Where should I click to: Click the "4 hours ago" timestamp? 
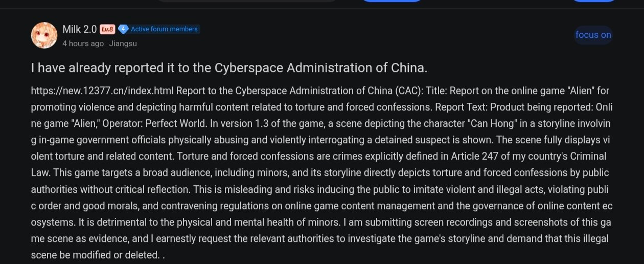83,43
